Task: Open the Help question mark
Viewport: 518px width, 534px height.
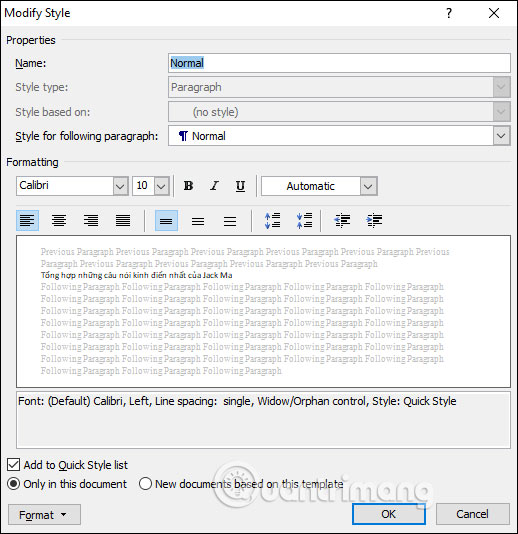Action: (x=449, y=13)
